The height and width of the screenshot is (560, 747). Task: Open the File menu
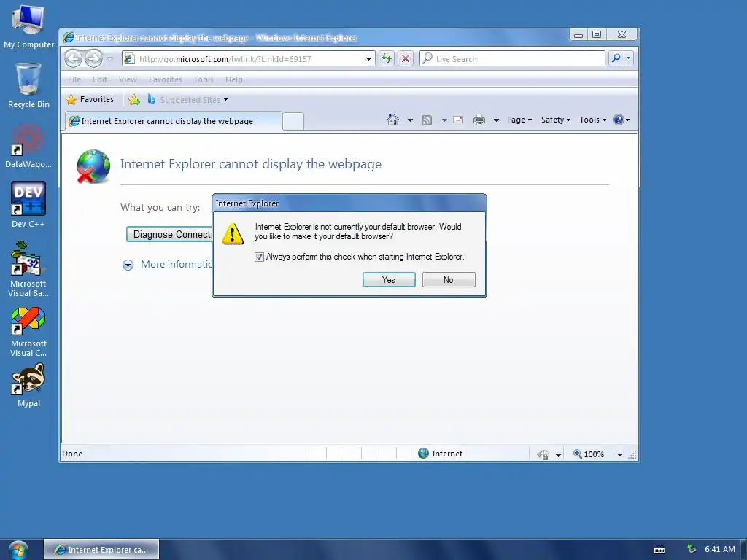pos(74,79)
